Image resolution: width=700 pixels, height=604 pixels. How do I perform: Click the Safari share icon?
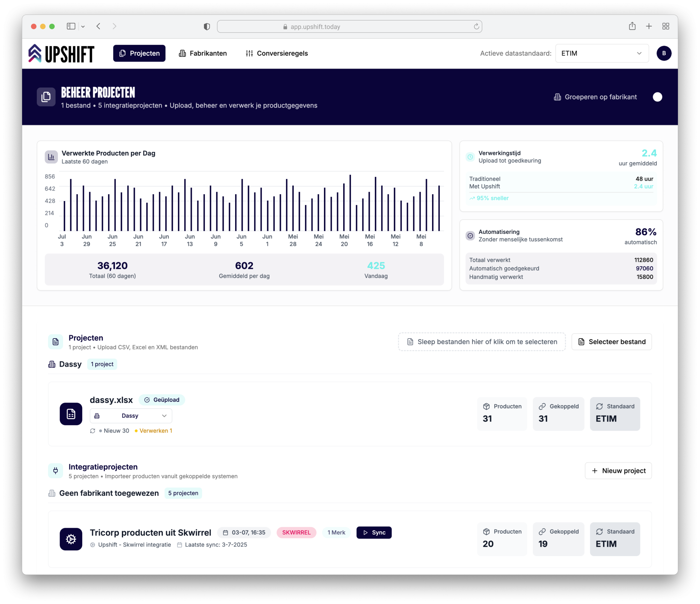(x=632, y=26)
